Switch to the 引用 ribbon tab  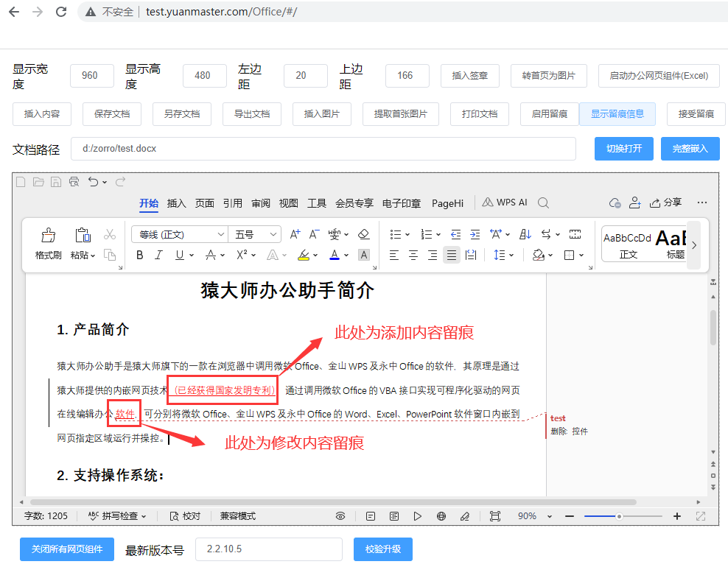pos(233,203)
